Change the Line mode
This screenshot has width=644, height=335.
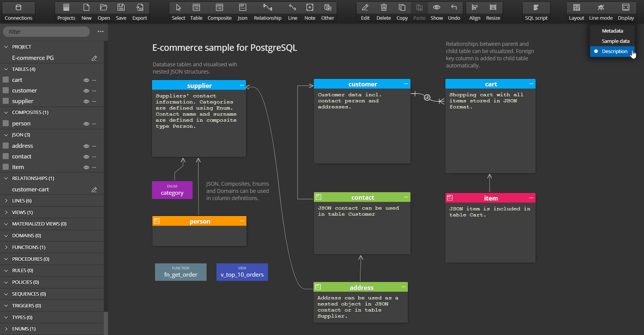[x=601, y=12]
